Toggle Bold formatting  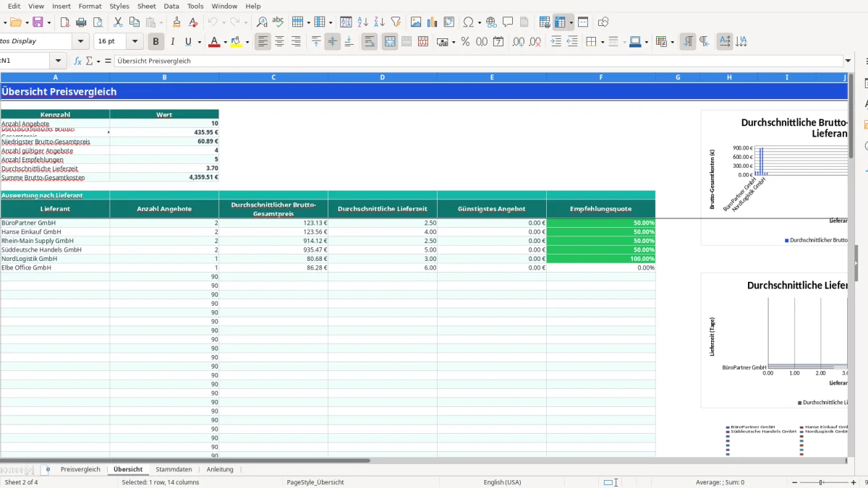click(156, 42)
